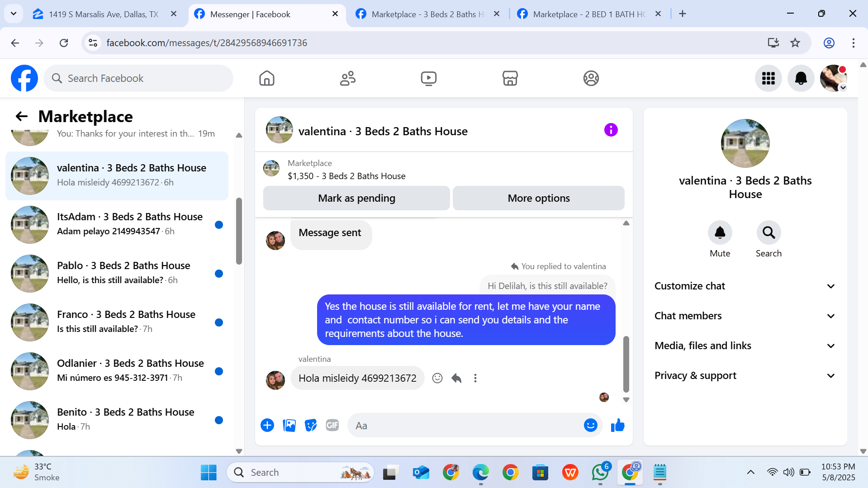
Task: Open the Facebook home logo
Action: pos(24,78)
